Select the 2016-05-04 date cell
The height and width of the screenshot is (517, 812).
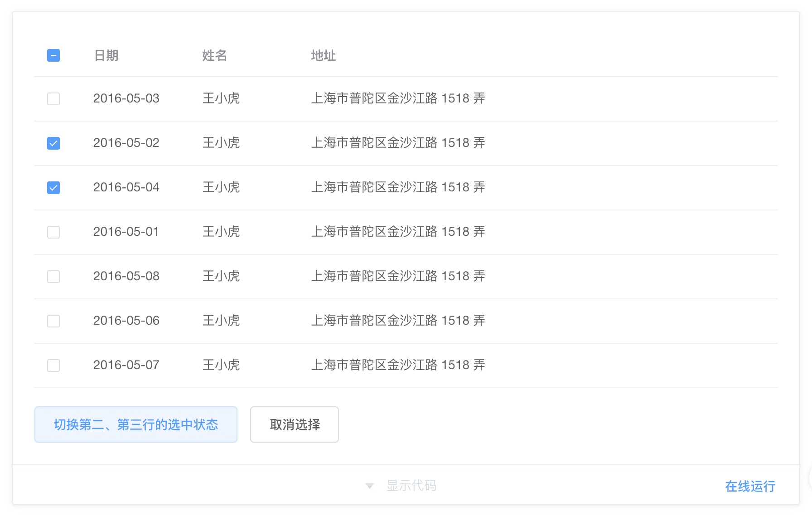(x=126, y=187)
